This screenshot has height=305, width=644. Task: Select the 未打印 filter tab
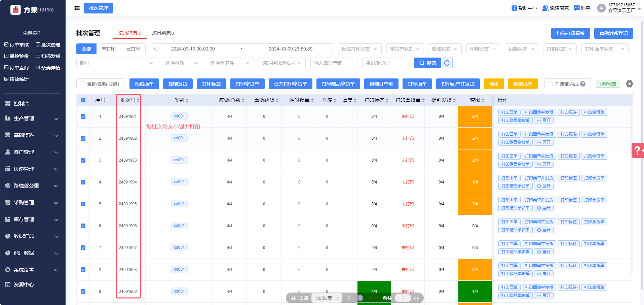[108, 49]
